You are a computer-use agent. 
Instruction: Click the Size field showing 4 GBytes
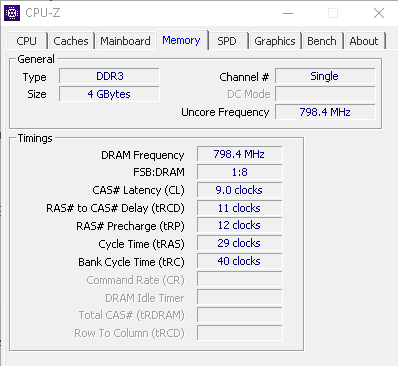(x=109, y=94)
